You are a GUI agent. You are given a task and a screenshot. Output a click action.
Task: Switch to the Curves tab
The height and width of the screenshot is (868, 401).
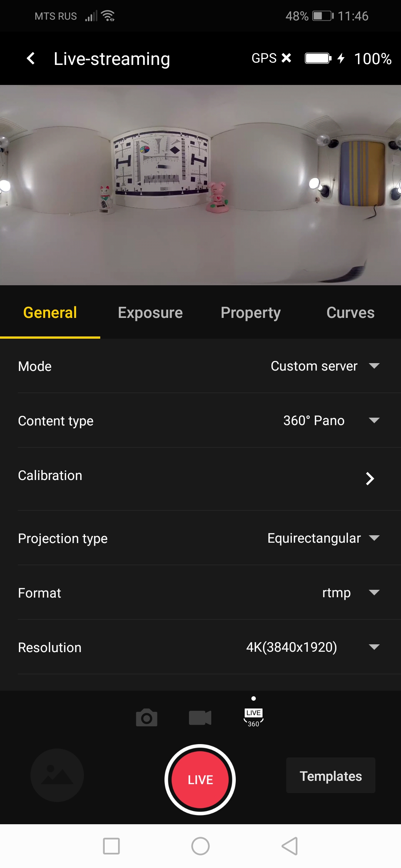point(350,313)
